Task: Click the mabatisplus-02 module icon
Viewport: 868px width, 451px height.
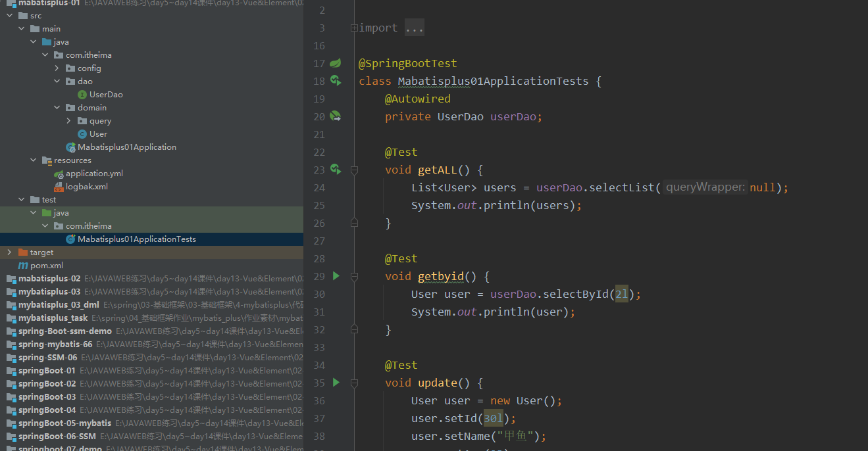Action: coord(11,279)
